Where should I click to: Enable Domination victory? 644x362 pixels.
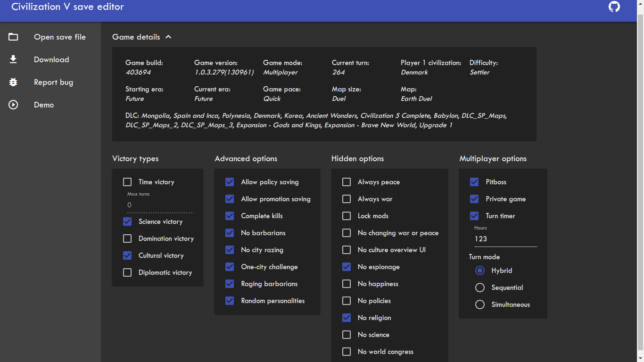[x=127, y=239]
